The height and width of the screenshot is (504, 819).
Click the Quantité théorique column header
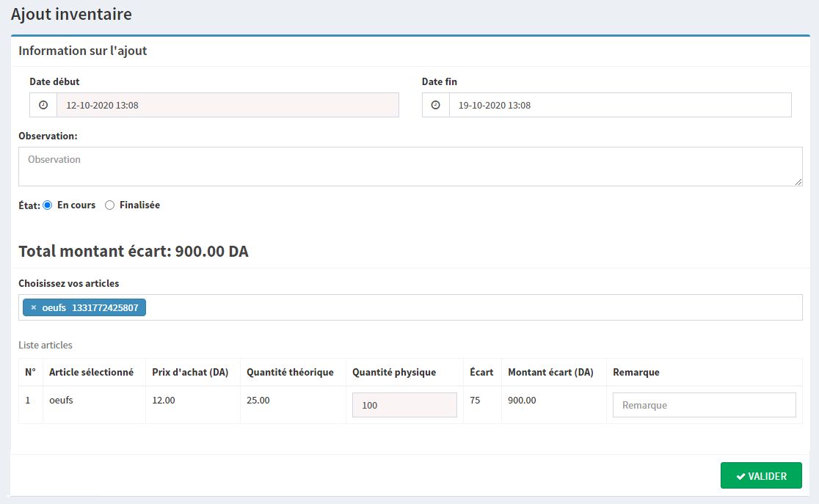click(290, 372)
